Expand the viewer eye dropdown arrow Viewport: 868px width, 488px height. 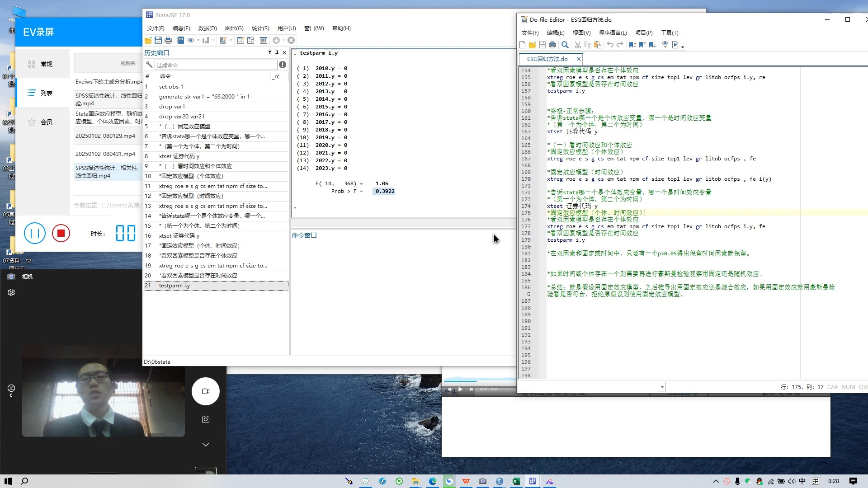pyautogui.click(x=198, y=40)
